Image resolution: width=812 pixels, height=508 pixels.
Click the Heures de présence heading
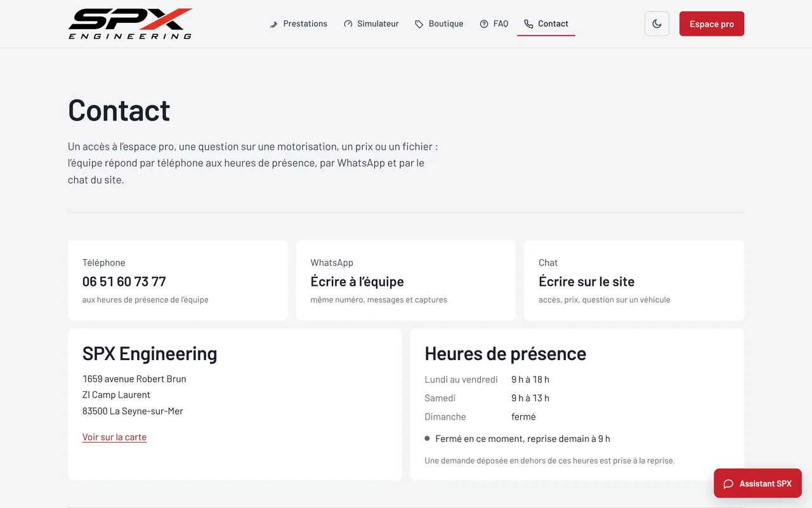506,353
